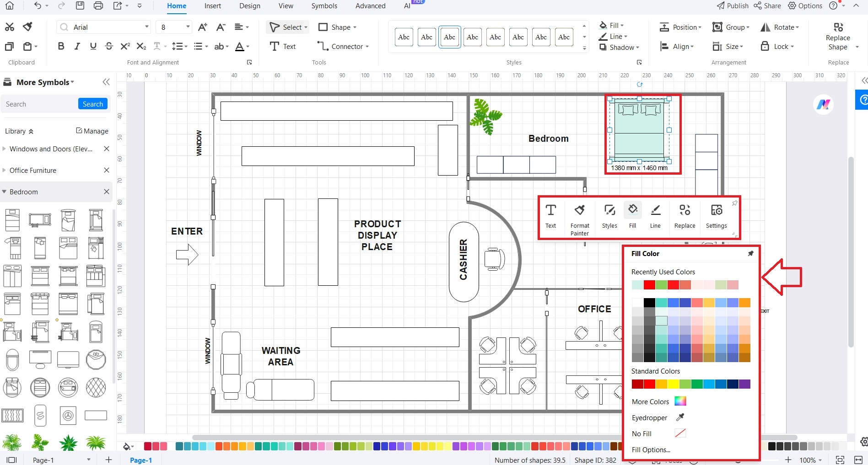This screenshot has width=868, height=465.
Task: Click the Print icon
Action: click(x=98, y=6)
